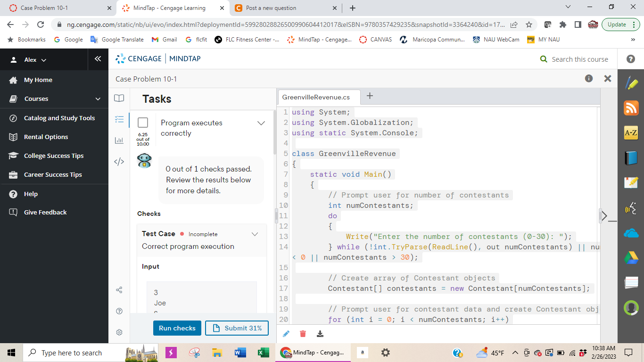The height and width of the screenshot is (362, 644).
Task: Click the pencil rename file icon
Action: [286, 334]
